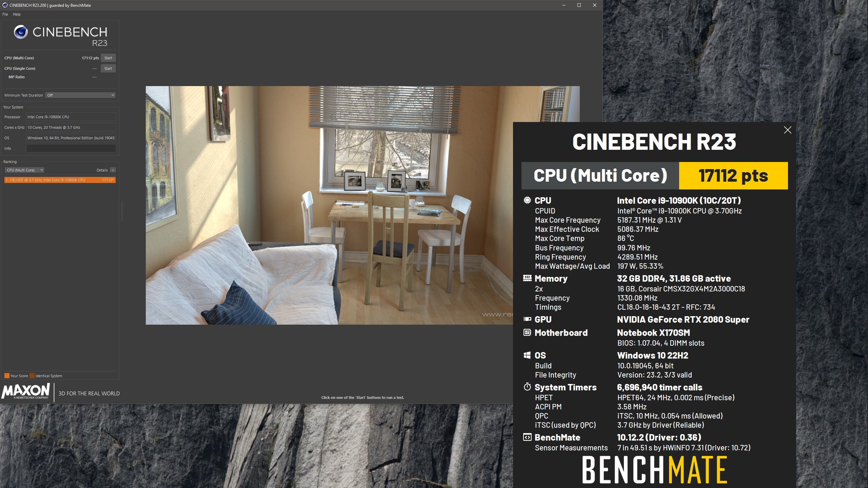Maximize the Cinebench window
Viewport: 868px width, 488px height.
pyautogui.click(x=579, y=5)
